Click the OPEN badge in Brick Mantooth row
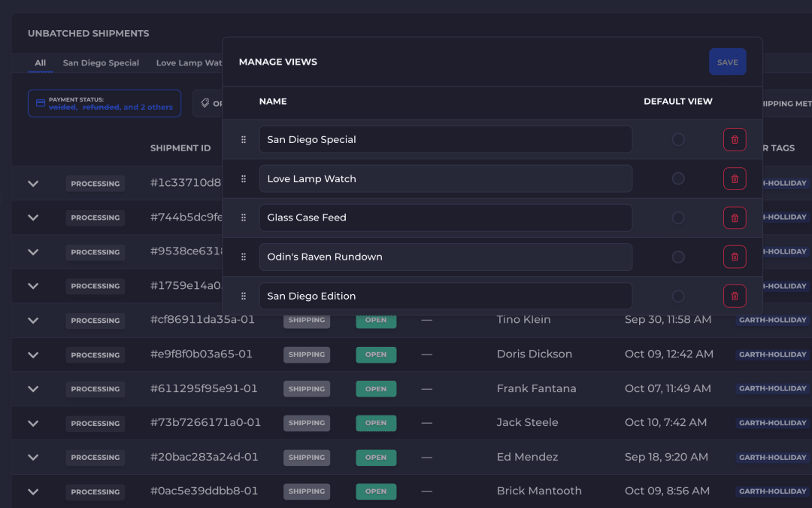Viewport: 812px width, 508px height. pyautogui.click(x=376, y=491)
